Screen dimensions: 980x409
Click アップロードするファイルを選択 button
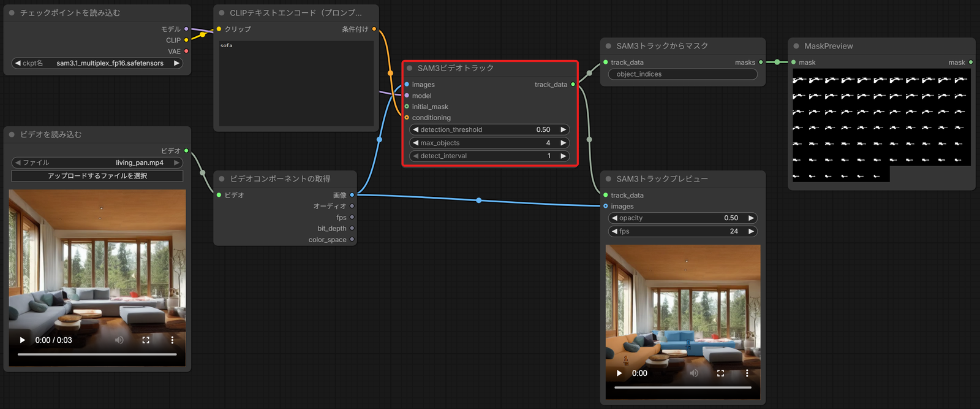coord(97,176)
